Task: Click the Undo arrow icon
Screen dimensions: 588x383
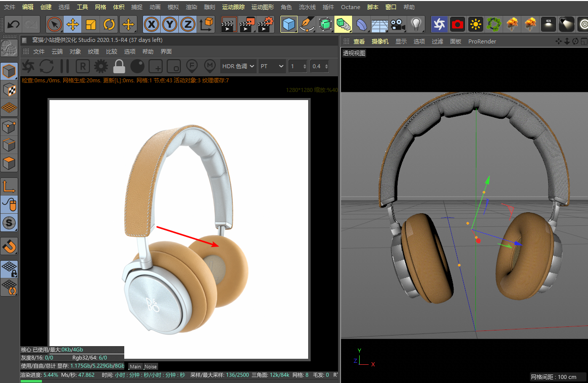Action: click(13, 24)
